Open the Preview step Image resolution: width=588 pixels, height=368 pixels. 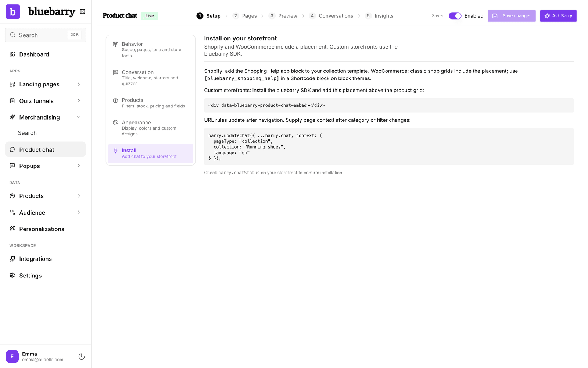tap(283, 16)
